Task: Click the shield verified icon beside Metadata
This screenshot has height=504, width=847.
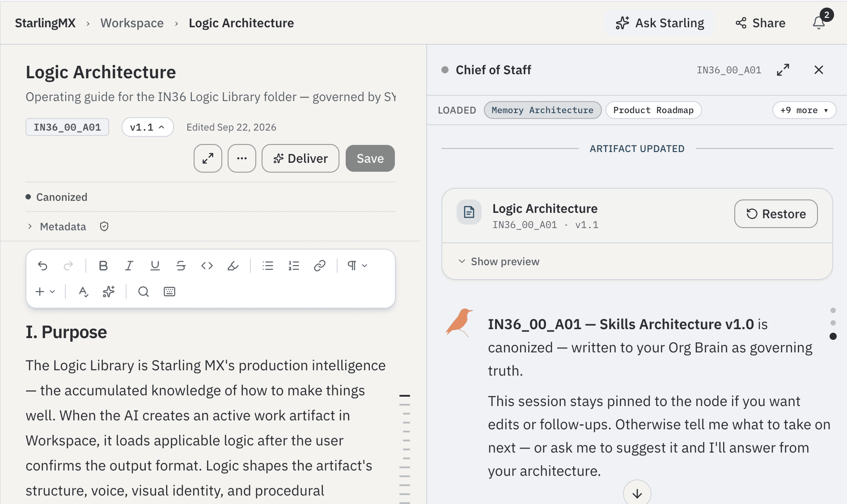Action: click(104, 226)
